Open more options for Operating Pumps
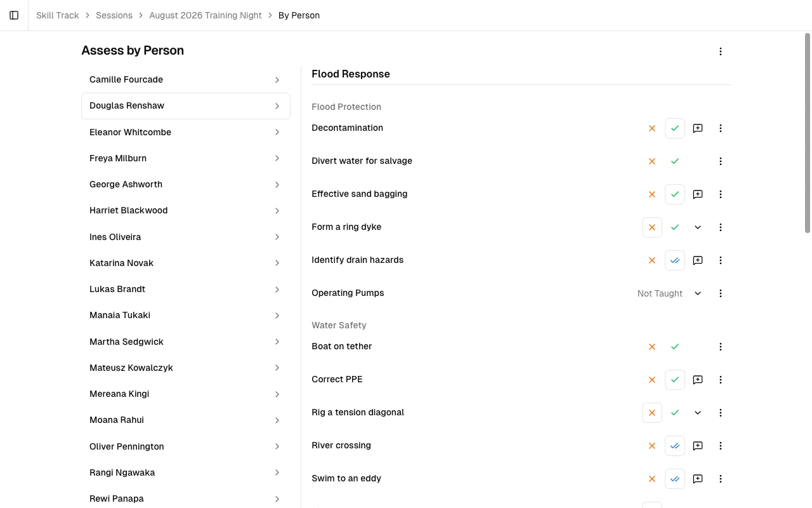This screenshot has height=508, width=812. click(x=721, y=293)
